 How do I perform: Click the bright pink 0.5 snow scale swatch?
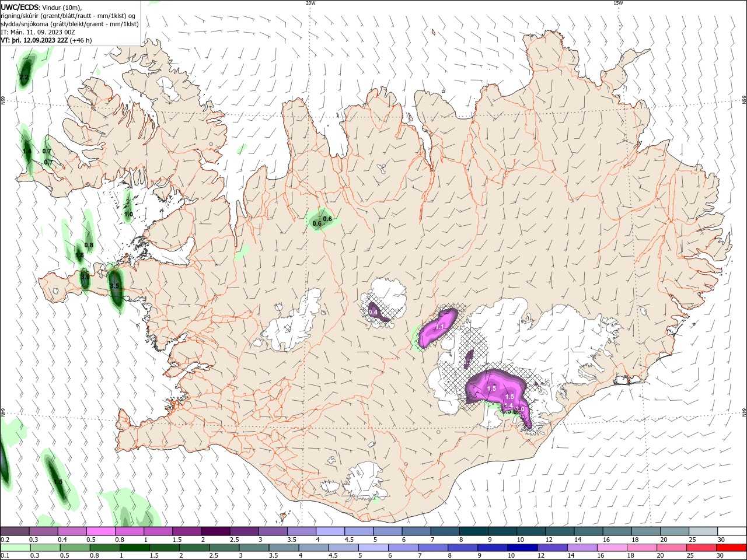[x=100, y=531]
